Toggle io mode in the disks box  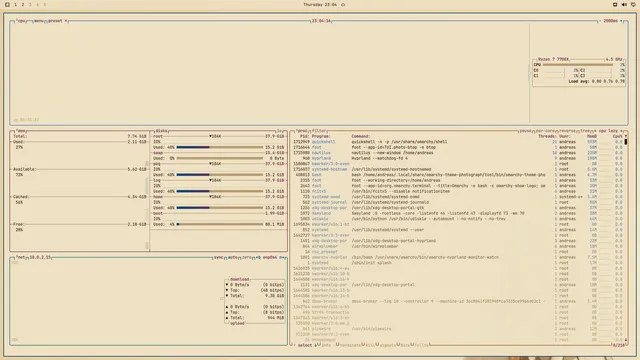280,131
